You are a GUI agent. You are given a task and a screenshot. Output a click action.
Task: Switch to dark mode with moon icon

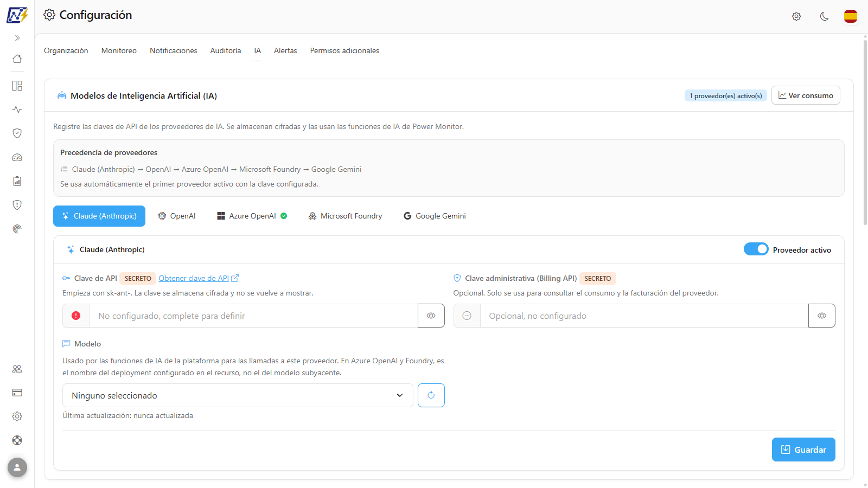click(824, 16)
